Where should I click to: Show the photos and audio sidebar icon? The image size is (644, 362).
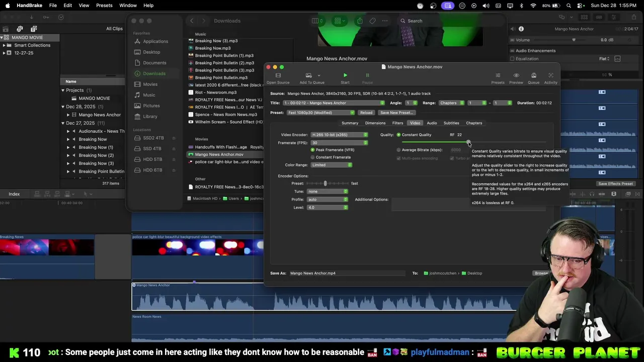click(x=20, y=29)
